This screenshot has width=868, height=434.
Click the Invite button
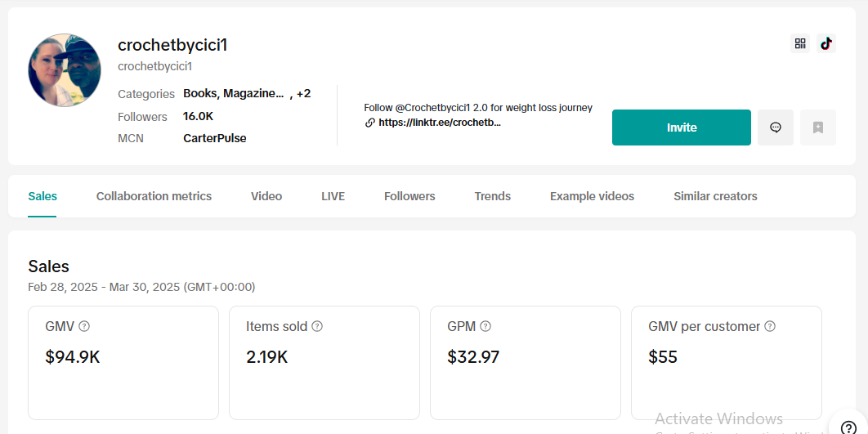(682, 128)
